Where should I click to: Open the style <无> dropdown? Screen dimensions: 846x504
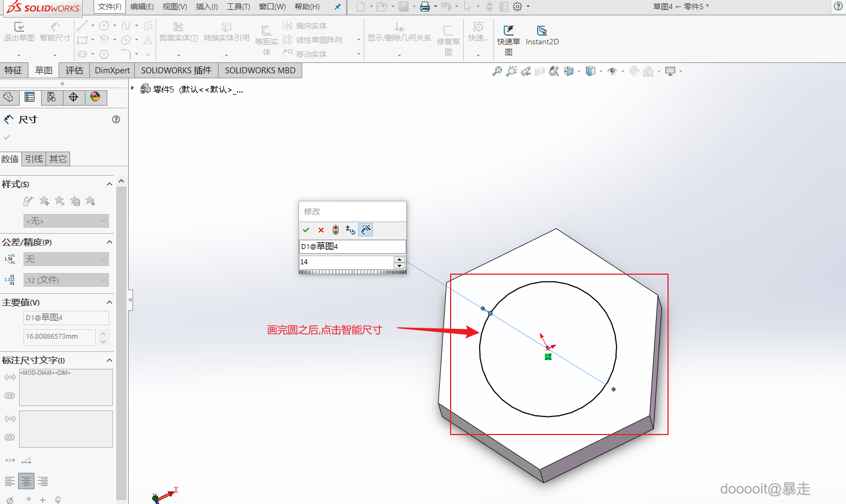[x=66, y=221]
